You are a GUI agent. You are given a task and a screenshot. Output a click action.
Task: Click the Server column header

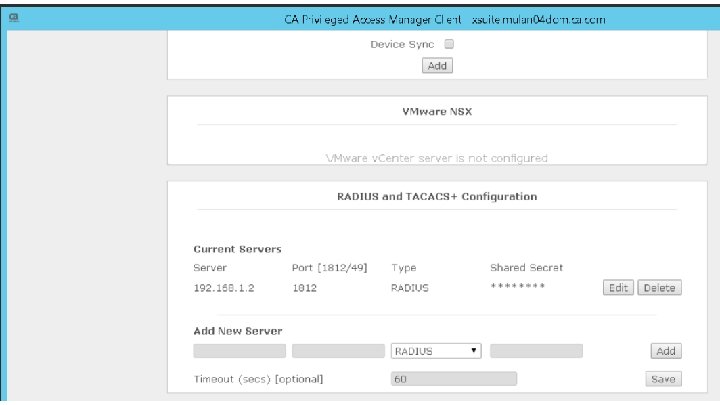tap(210, 268)
